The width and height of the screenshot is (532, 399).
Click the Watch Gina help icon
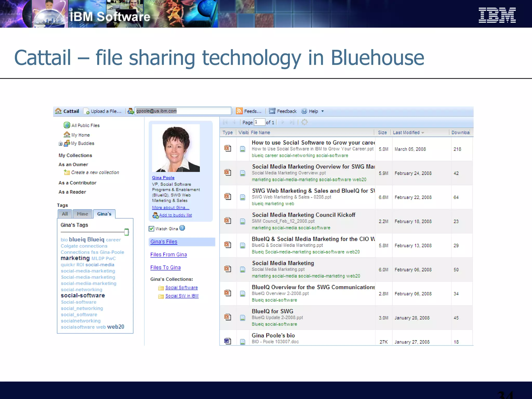pyautogui.click(x=182, y=228)
